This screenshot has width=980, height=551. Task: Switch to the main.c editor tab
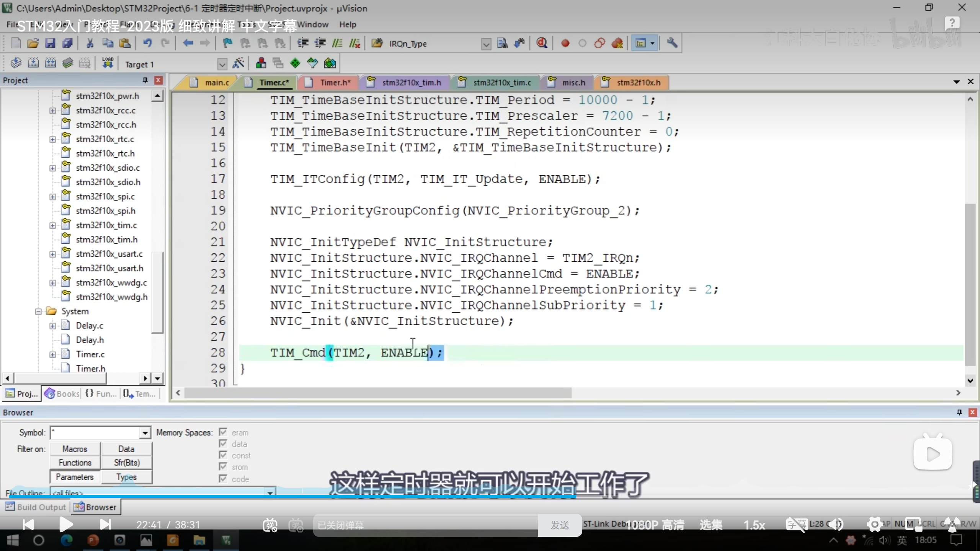[216, 83]
